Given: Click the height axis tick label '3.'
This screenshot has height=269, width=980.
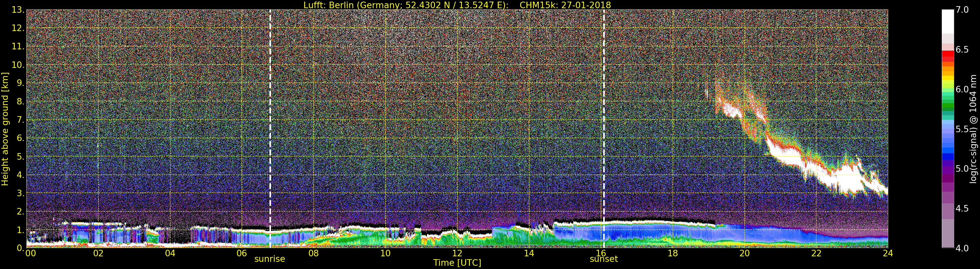Looking at the screenshot, I should point(21,193).
